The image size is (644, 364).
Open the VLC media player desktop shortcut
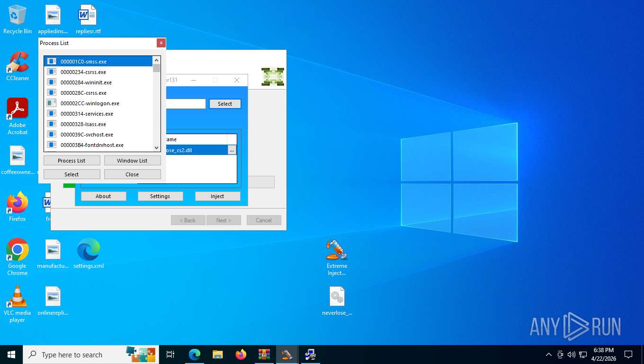18,304
